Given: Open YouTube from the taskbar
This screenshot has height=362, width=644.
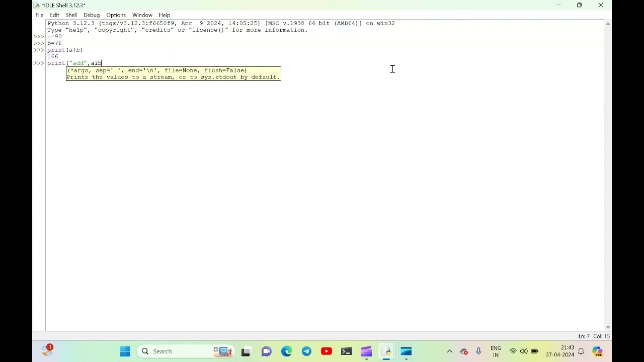Looking at the screenshot, I should coord(327,351).
